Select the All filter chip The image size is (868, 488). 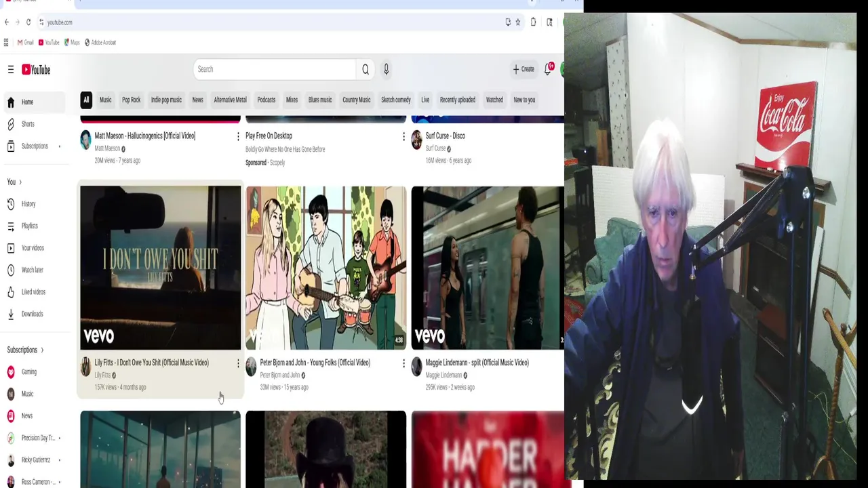[86, 100]
